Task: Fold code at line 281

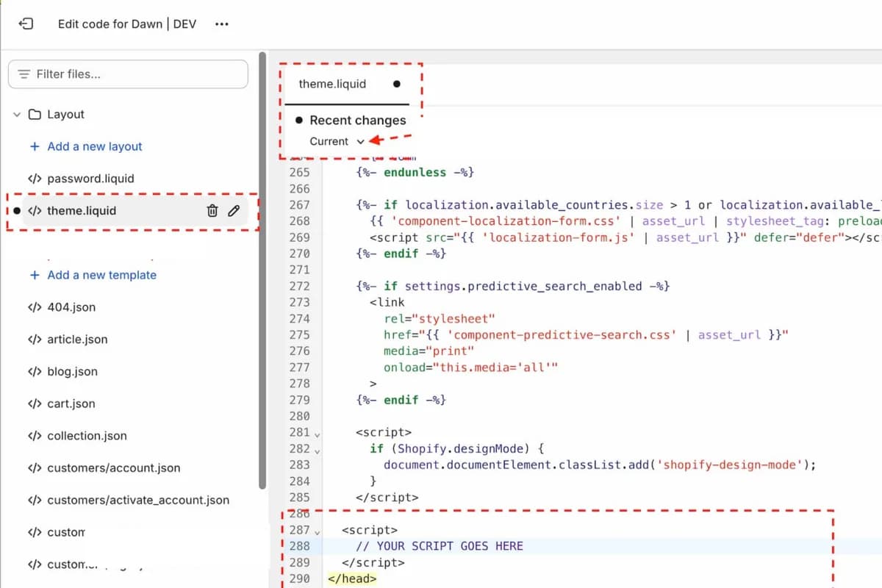Action: point(317,434)
